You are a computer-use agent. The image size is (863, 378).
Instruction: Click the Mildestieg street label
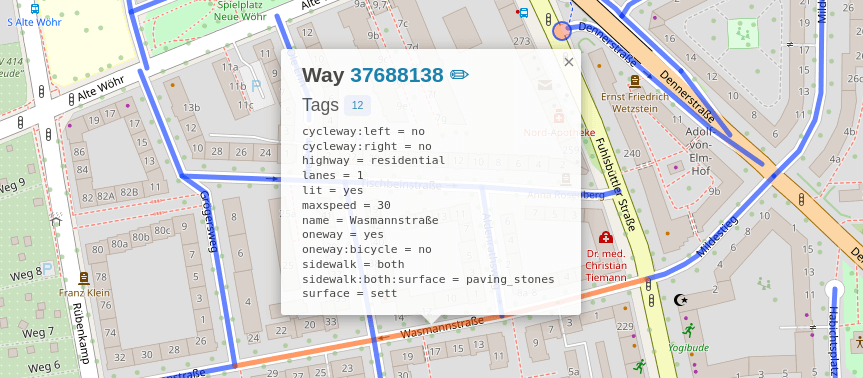coord(718,236)
